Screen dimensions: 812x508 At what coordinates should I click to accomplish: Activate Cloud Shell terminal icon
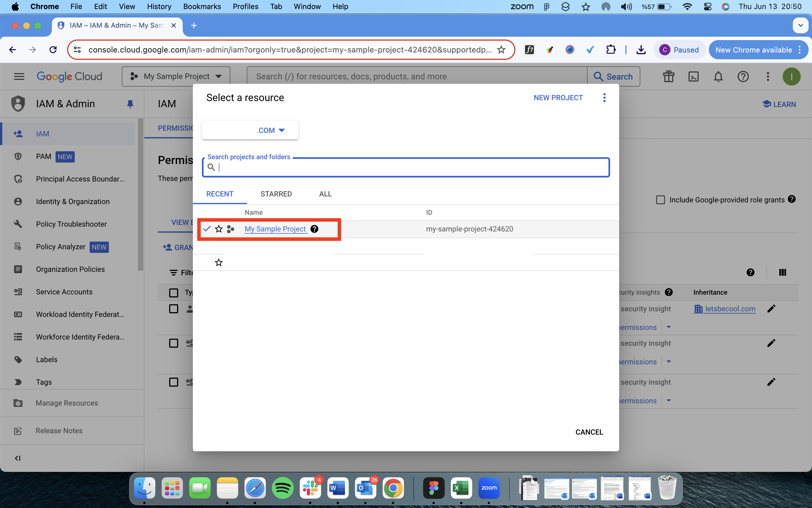pos(693,76)
